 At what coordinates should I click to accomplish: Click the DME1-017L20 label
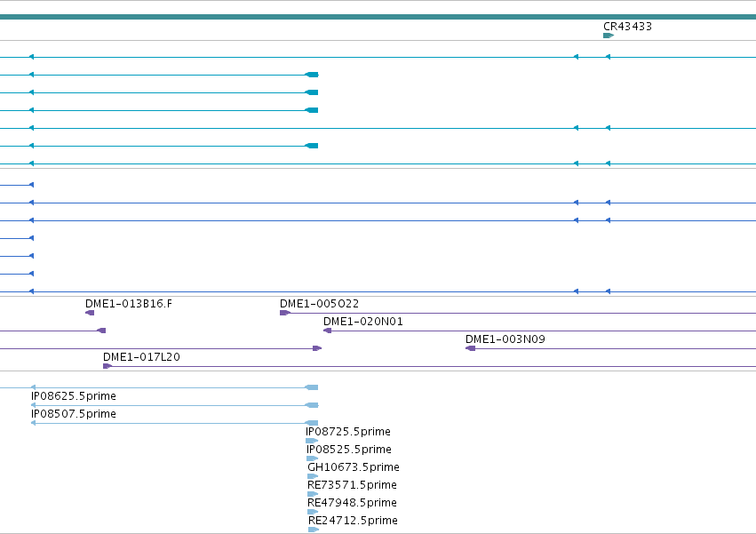tap(141, 357)
